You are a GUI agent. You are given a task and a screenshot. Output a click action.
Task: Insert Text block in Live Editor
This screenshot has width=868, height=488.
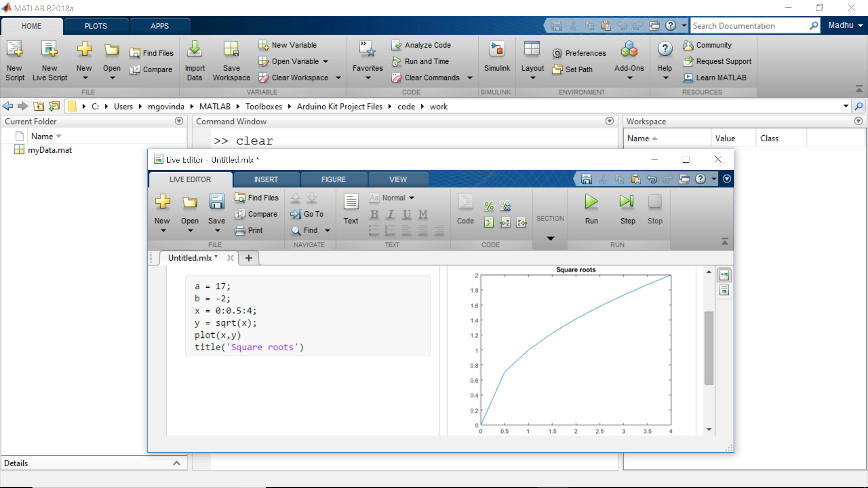click(351, 209)
